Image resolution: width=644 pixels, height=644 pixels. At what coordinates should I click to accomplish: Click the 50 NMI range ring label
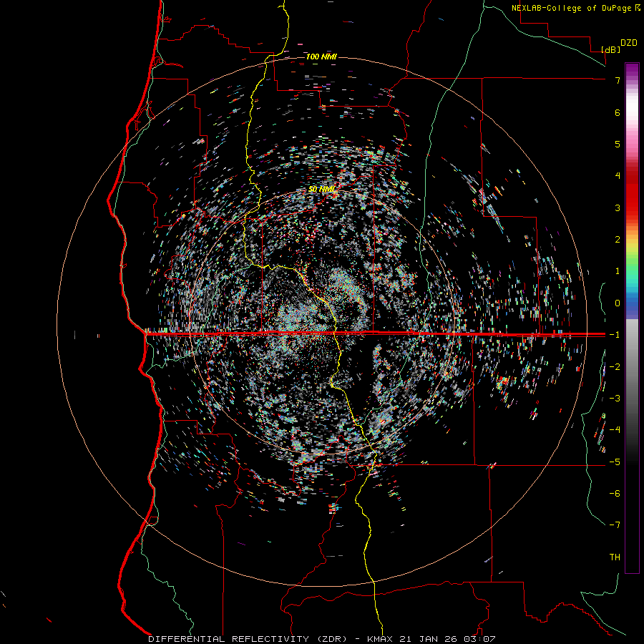coord(322,189)
